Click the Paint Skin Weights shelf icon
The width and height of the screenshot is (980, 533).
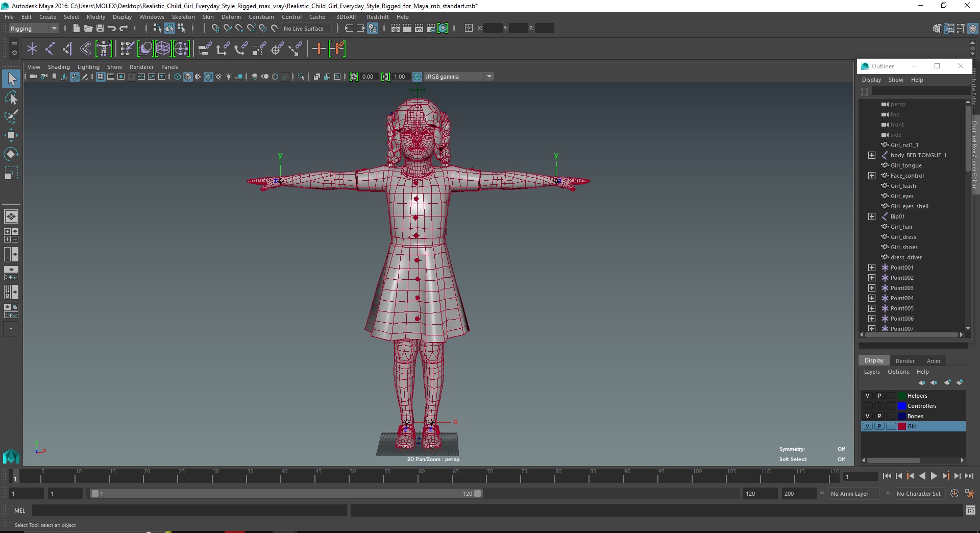(x=127, y=49)
